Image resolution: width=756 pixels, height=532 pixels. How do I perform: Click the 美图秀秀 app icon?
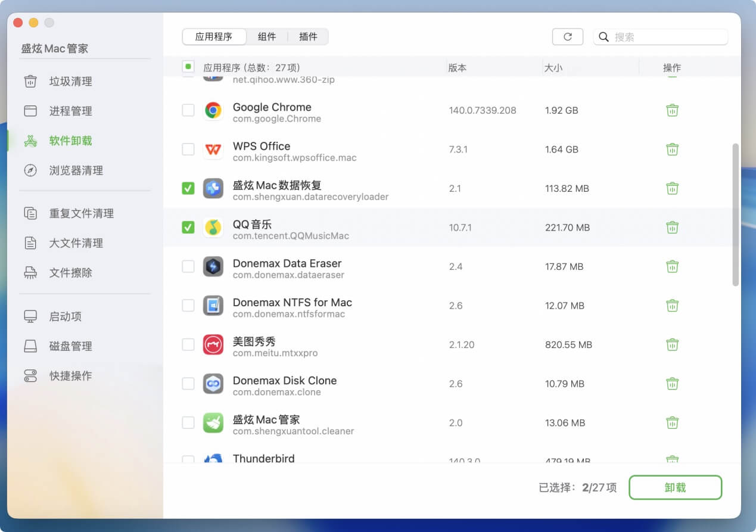tap(213, 345)
